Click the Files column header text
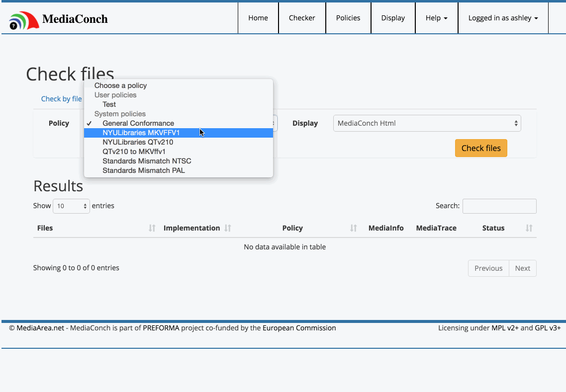The width and height of the screenshot is (566, 392). click(x=45, y=228)
